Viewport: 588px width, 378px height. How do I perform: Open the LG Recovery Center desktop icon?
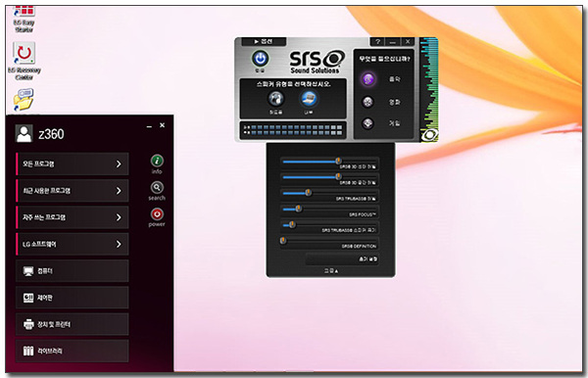click(x=24, y=61)
